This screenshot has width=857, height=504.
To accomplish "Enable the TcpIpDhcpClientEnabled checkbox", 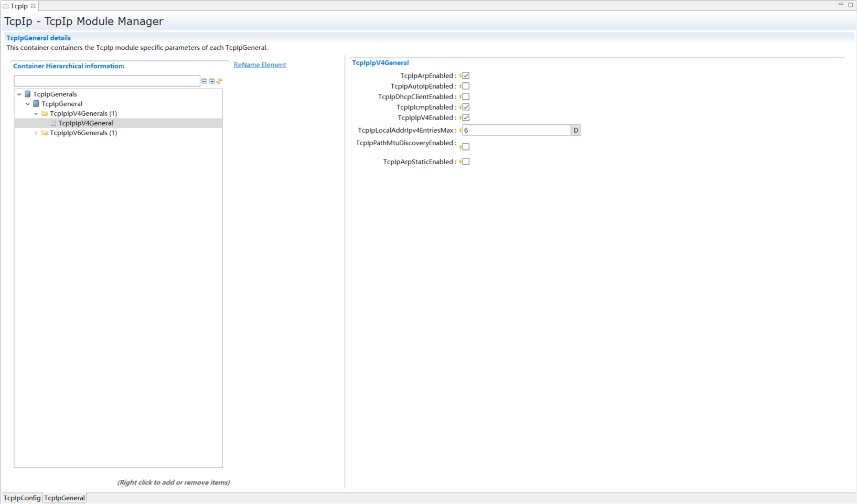I will (x=466, y=96).
